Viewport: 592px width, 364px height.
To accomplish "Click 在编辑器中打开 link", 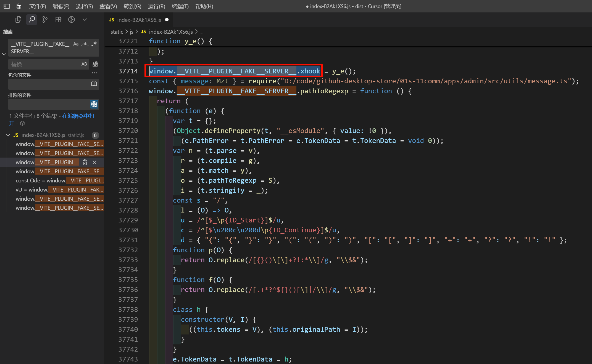I will tap(78, 116).
